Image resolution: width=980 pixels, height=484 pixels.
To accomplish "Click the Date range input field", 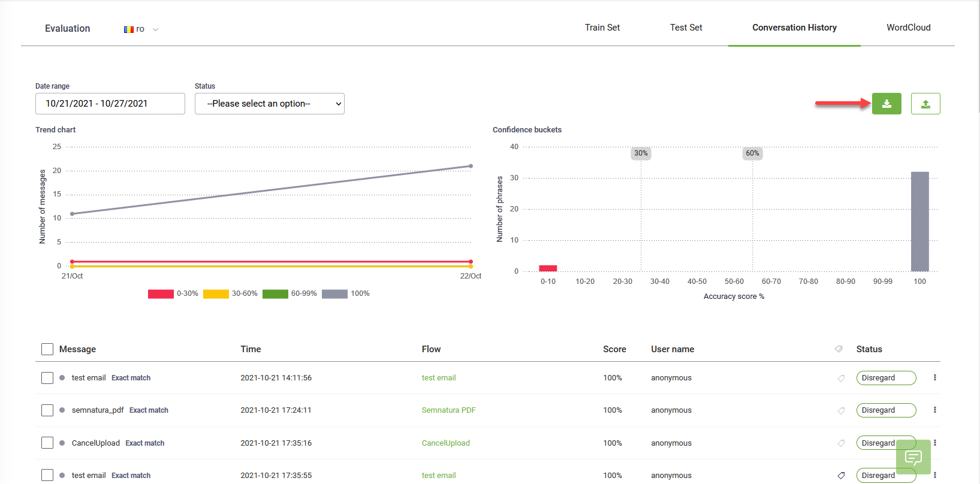I will coord(110,104).
